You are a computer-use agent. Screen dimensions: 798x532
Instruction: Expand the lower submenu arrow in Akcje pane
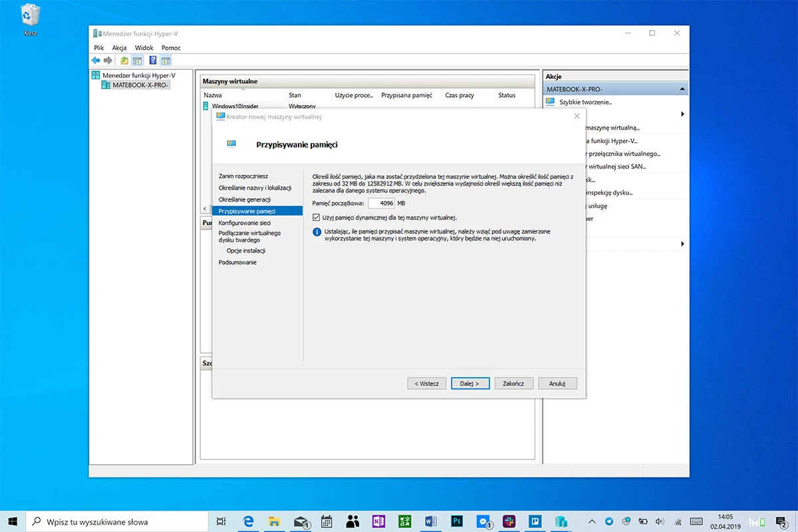pyautogui.click(x=682, y=244)
